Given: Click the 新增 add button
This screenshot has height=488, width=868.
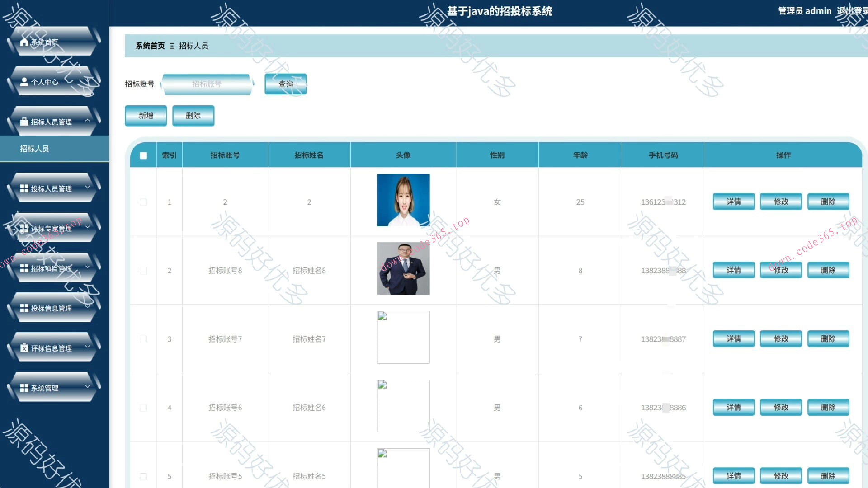Looking at the screenshot, I should pos(146,116).
